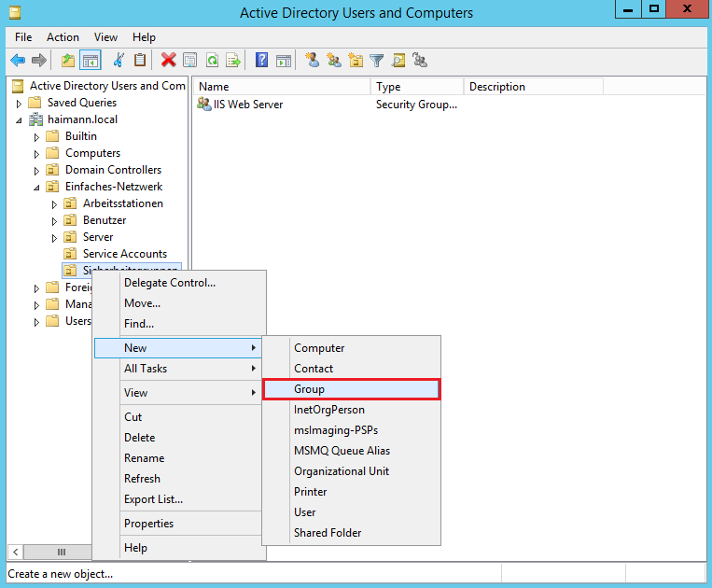Click the Service Accounts OU icon

point(70,254)
